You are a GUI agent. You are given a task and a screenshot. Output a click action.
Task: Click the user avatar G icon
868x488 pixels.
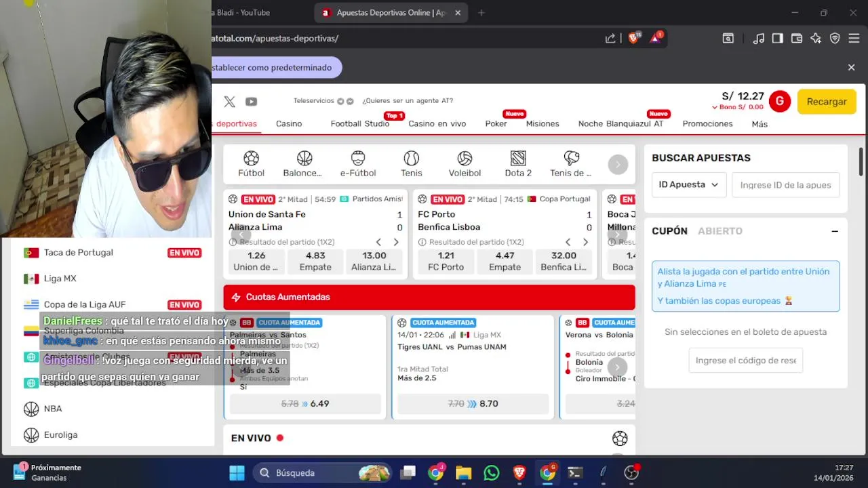coord(780,102)
